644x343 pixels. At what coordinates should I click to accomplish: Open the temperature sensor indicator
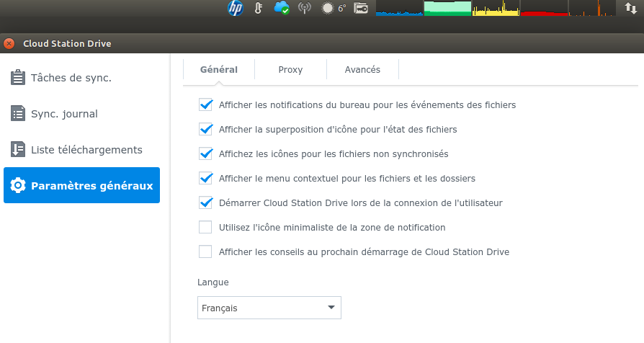click(x=259, y=9)
